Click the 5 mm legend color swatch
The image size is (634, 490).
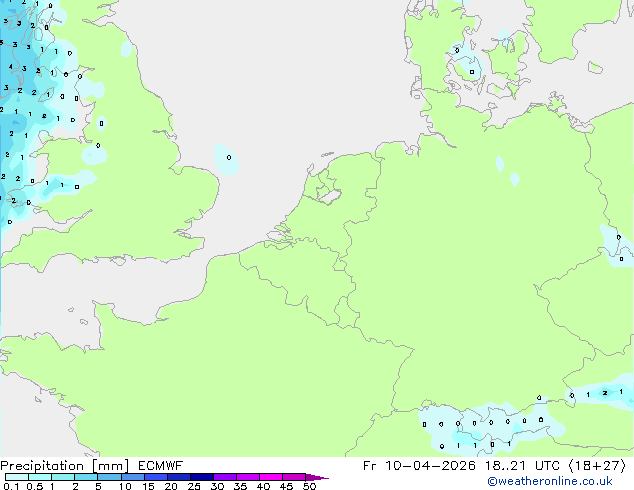[x=109, y=477]
